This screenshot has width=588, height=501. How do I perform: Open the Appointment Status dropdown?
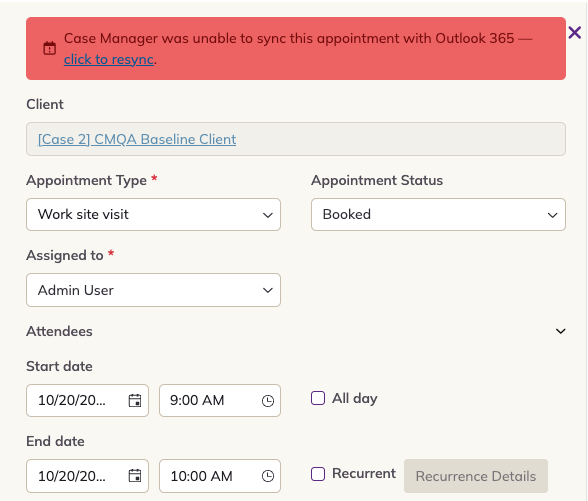click(x=438, y=214)
